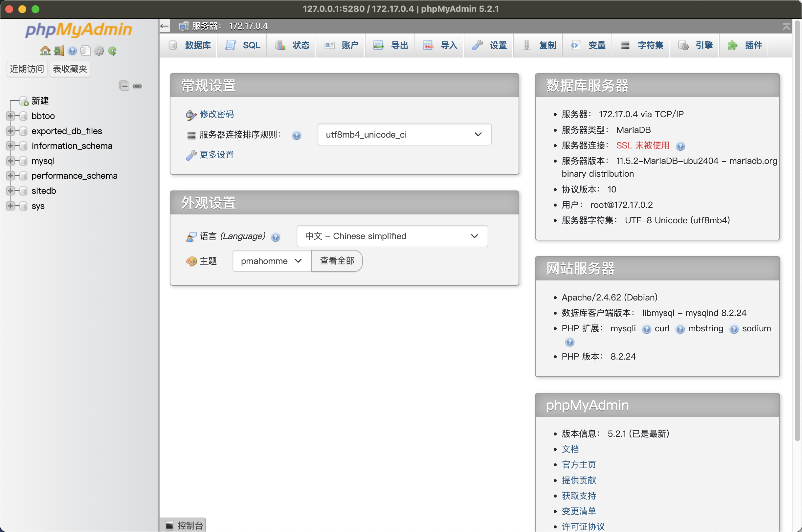Click the back arrow to hide navigation panel
This screenshot has height=532, width=802.
point(165,26)
